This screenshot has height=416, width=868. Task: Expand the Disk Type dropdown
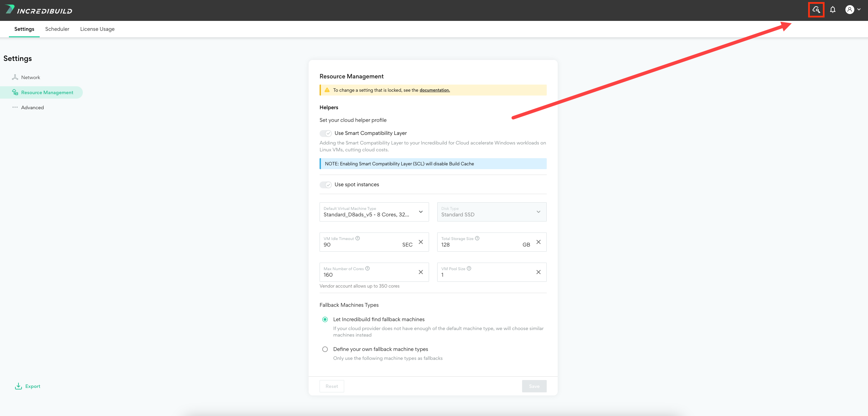tap(492, 212)
